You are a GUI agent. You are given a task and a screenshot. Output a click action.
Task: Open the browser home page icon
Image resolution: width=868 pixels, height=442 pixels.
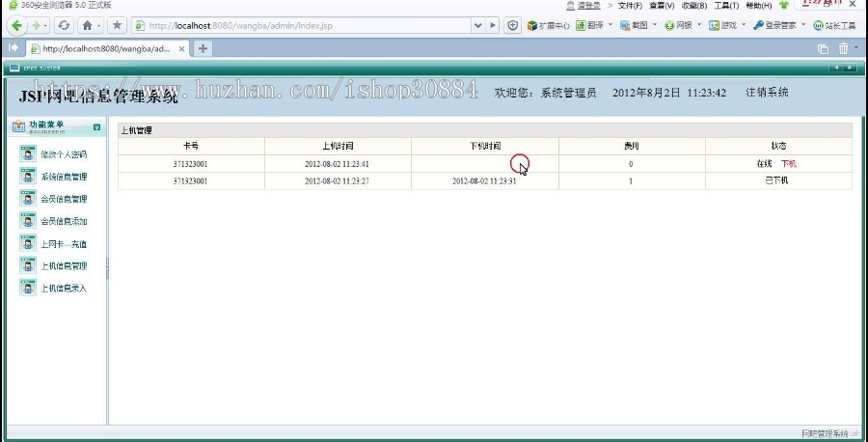88,25
